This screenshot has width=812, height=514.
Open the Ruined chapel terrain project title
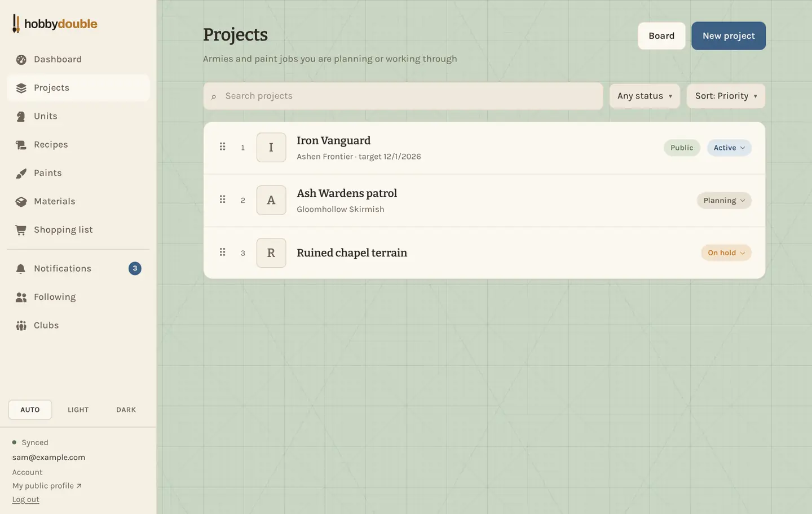pyautogui.click(x=352, y=252)
